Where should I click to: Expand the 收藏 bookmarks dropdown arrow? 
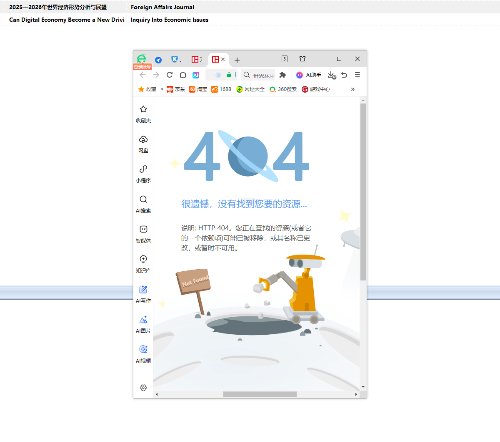(x=162, y=89)
